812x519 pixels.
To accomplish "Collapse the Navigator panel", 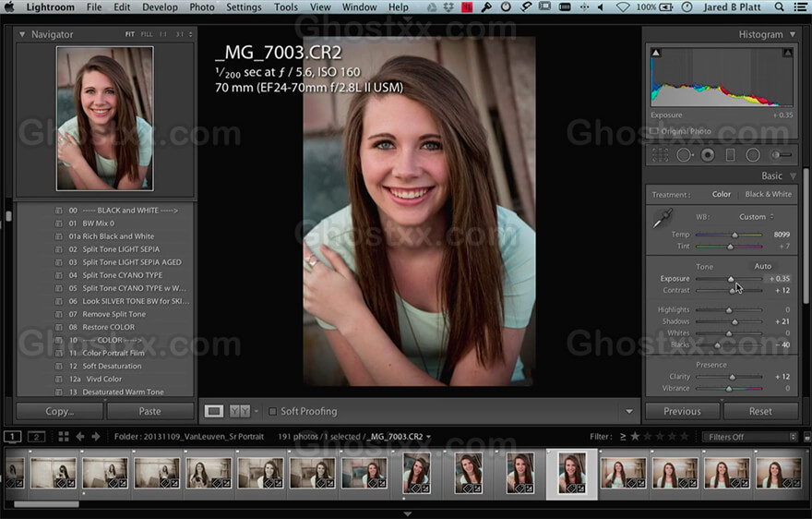I will (x=22, y=34).
